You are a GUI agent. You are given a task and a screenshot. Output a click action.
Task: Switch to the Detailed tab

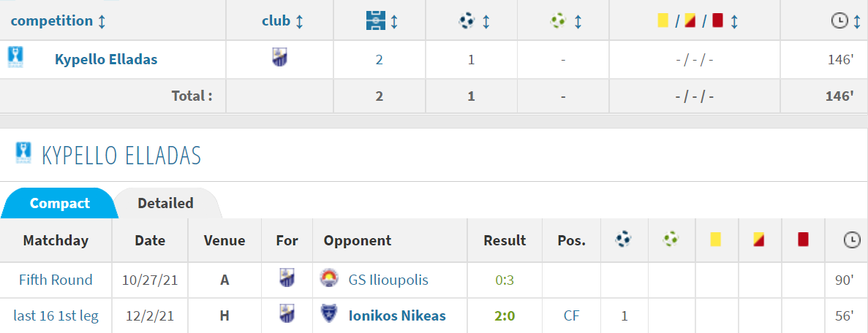(165, 203)
